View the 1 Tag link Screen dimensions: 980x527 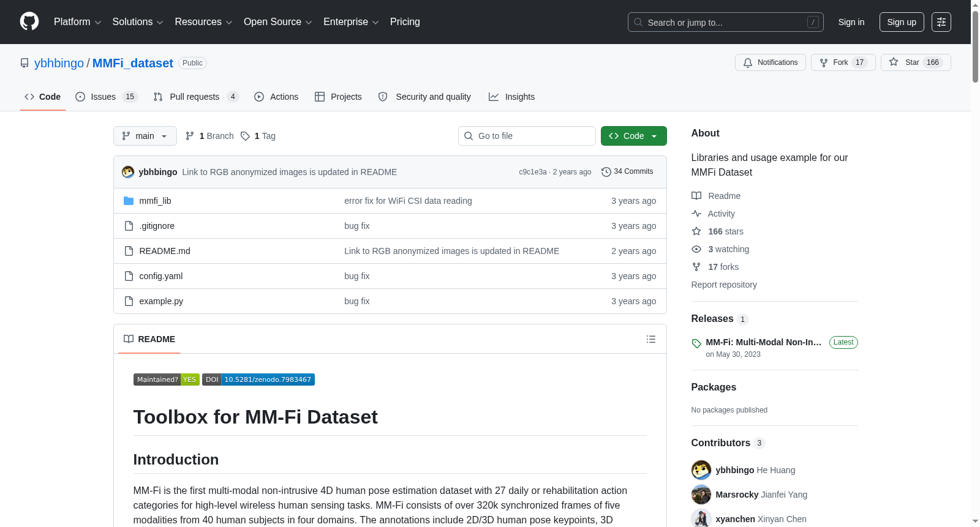pyautogui.click(x=258, y=136)
